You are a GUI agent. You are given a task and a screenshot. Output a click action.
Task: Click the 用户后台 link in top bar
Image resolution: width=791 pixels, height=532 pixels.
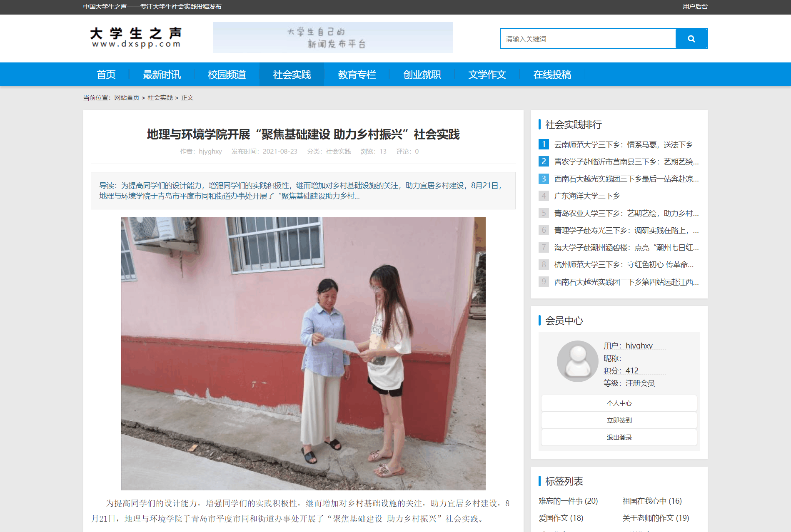pos(695,7)
